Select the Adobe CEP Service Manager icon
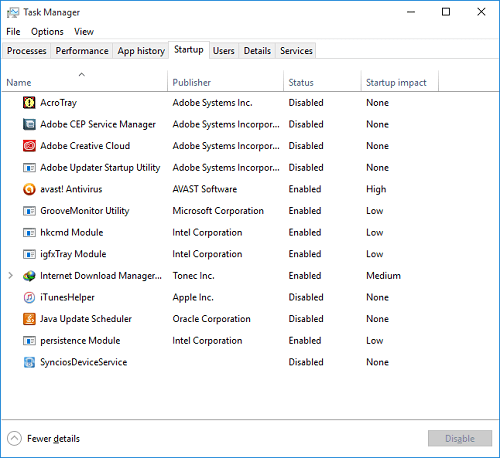The width and height of the screenshot is (500, 458). click(x=29, y=124)
